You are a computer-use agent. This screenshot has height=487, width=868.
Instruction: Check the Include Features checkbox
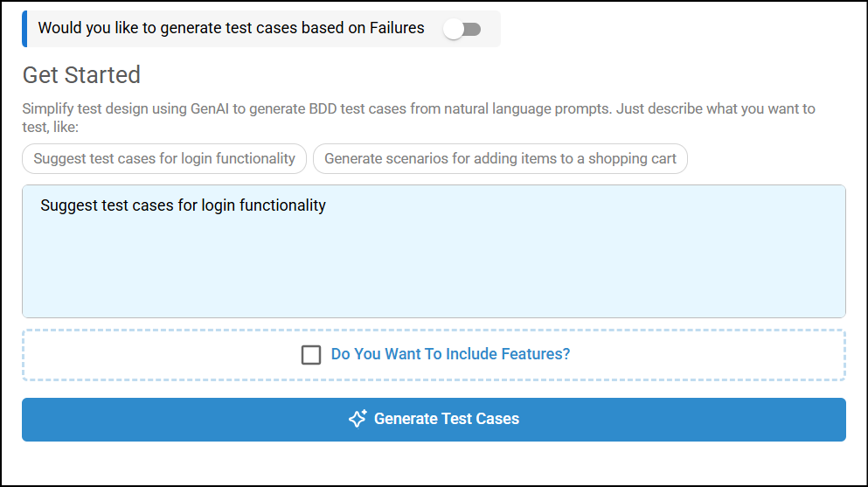311,355
